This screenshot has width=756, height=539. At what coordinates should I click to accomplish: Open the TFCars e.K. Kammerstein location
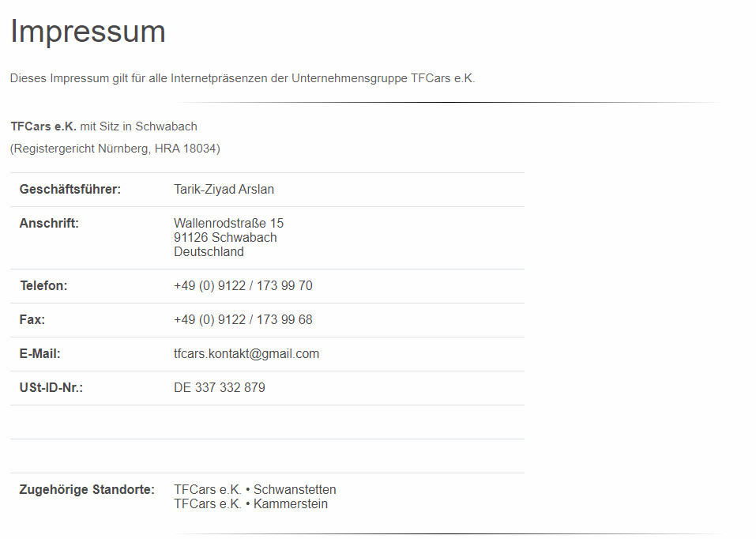[x=250, y=504]
